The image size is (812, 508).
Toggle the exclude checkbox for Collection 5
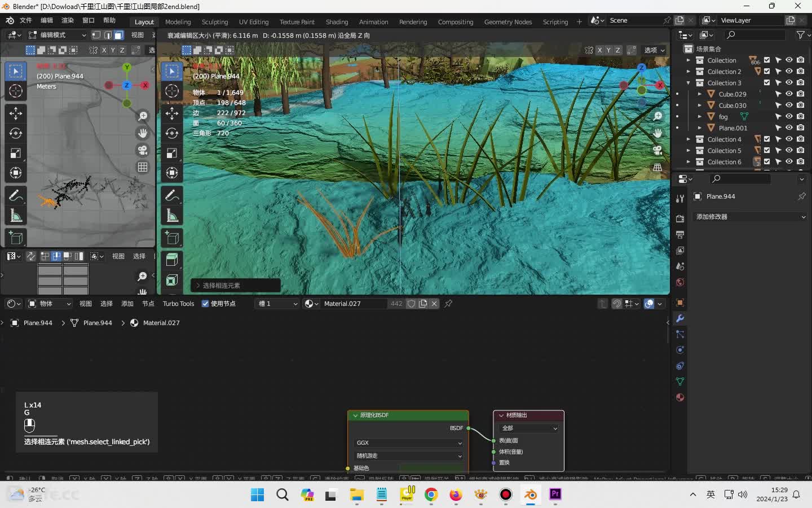[767, 151]
